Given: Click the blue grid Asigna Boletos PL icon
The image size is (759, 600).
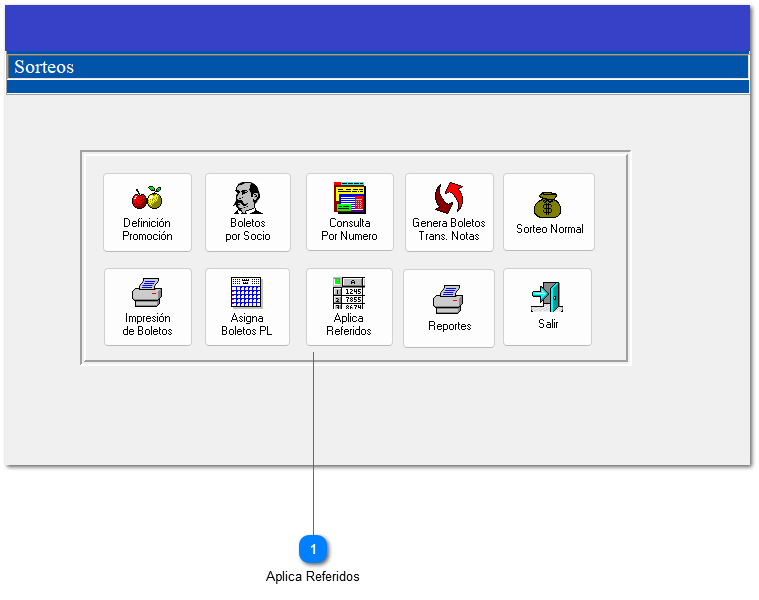Looking at the screenshot, I should tap(246, 292).
